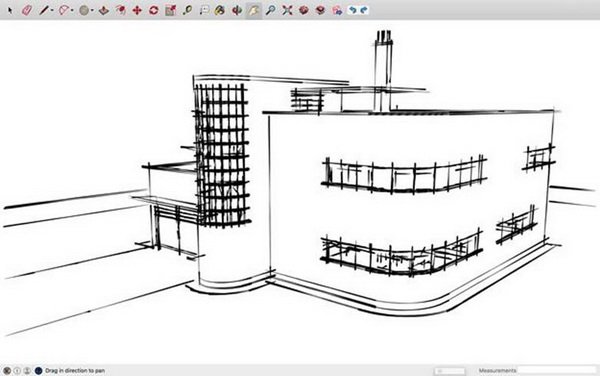Click the 'Drag in direction to pan' status text
Screen dimensions: 600x376
(75, 370)
